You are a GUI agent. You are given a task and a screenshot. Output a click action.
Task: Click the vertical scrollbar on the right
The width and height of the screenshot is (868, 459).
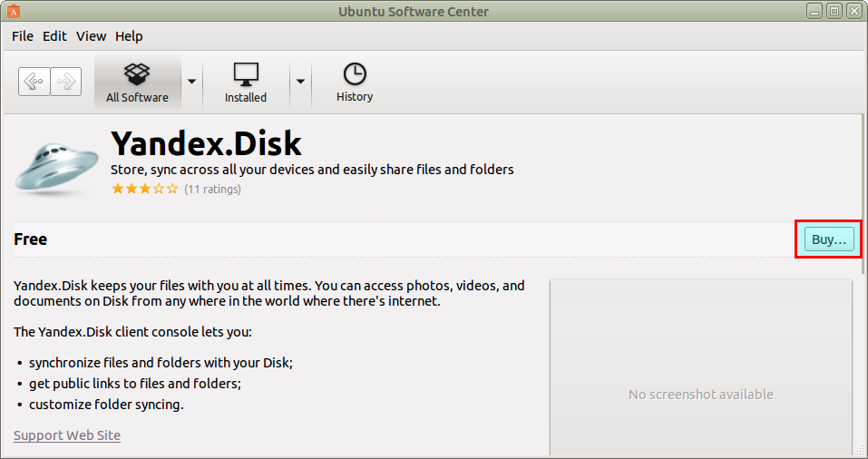(863, 194)
